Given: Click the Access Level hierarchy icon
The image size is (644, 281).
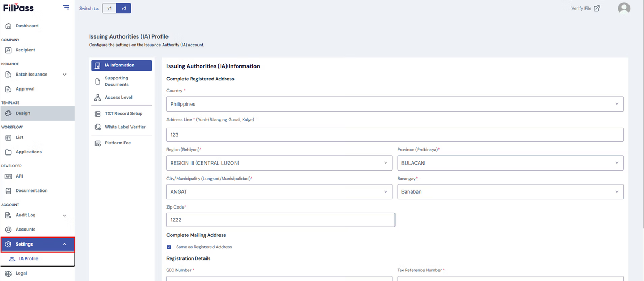Looking at the screenshot, I should click(98, 98).
